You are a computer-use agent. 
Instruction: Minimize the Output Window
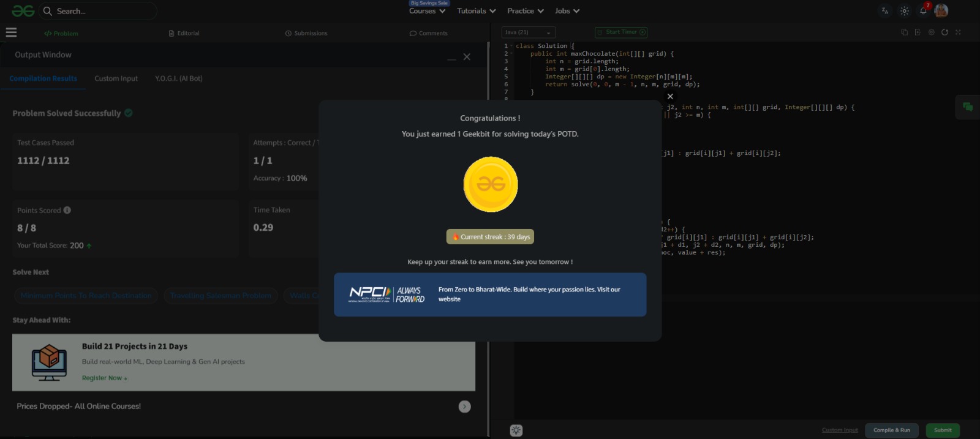pyautogui.click(x=451, y=58)
